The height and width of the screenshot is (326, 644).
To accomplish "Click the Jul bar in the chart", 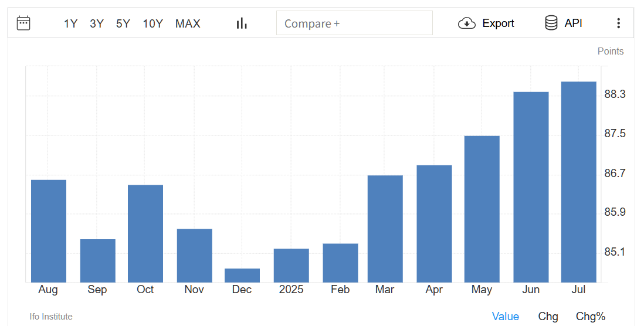I will click(579, 182).
